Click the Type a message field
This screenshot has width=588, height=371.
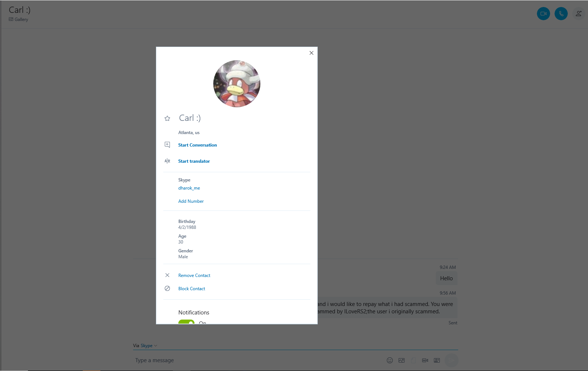pyautogui.click(x=257, y=360)
